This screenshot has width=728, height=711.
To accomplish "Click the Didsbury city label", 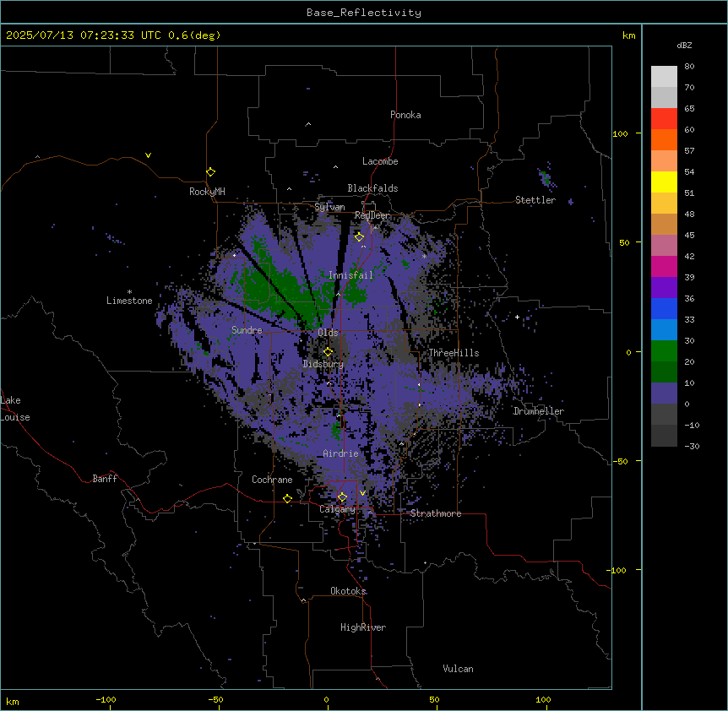I will 323,364.
